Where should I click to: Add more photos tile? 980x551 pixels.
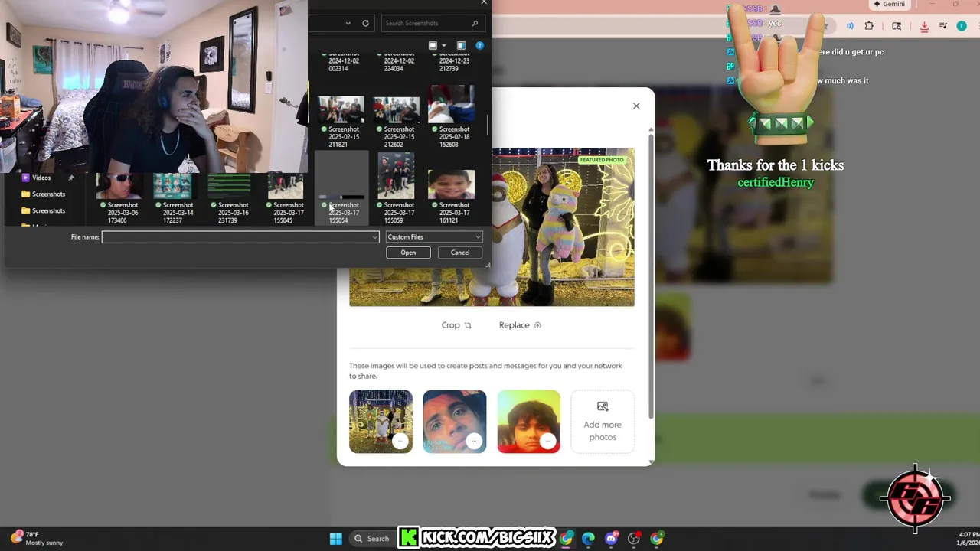[603, 422]
